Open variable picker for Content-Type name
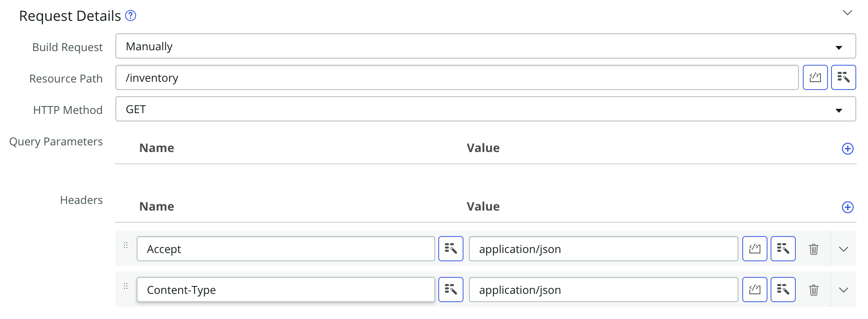 [451, 290]
